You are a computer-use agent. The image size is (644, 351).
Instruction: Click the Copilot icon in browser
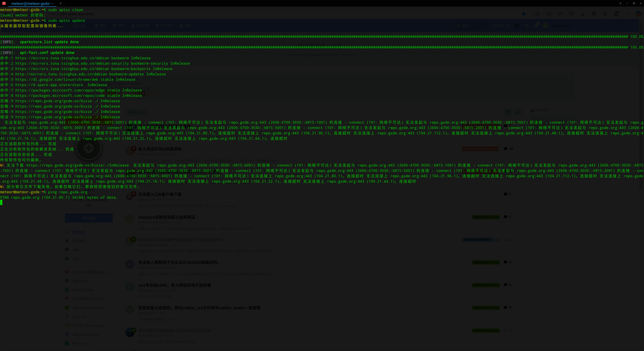[x=638, y=14]
